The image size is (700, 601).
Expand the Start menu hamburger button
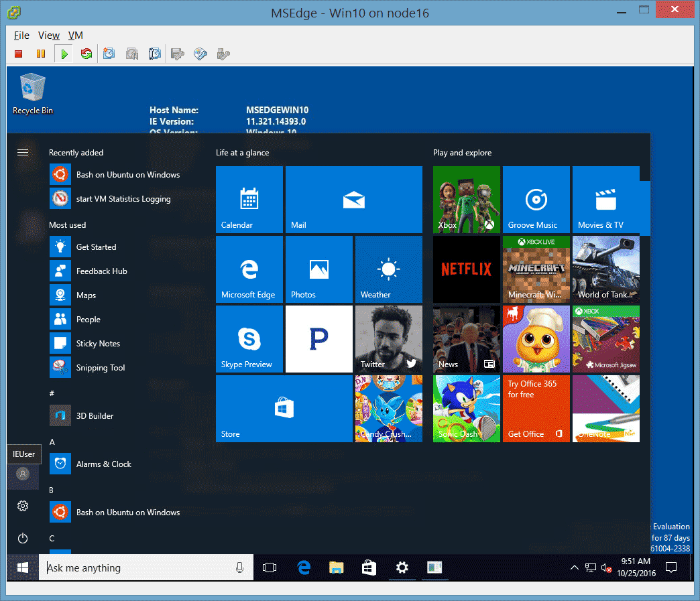(x=23, y=153)
